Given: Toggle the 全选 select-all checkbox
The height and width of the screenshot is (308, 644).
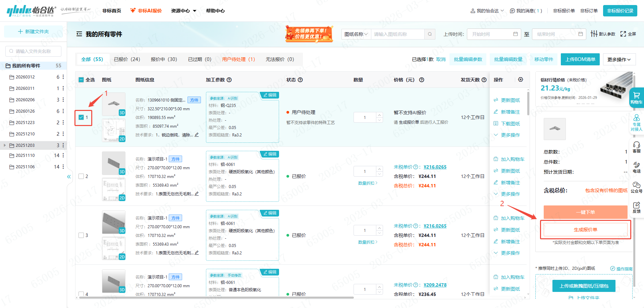Looking at the screenshot, I should click(81, 80).
